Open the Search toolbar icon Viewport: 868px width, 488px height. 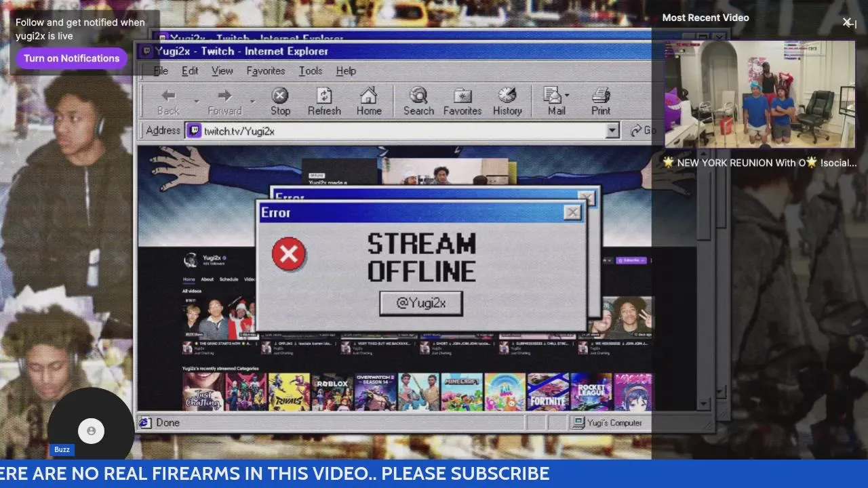click(x=418, y=95)
